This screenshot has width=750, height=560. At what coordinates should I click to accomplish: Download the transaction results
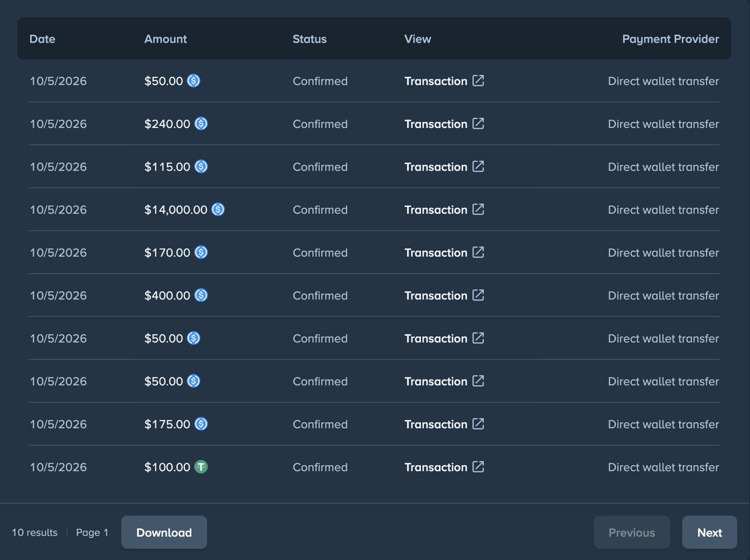pos(164,532)
